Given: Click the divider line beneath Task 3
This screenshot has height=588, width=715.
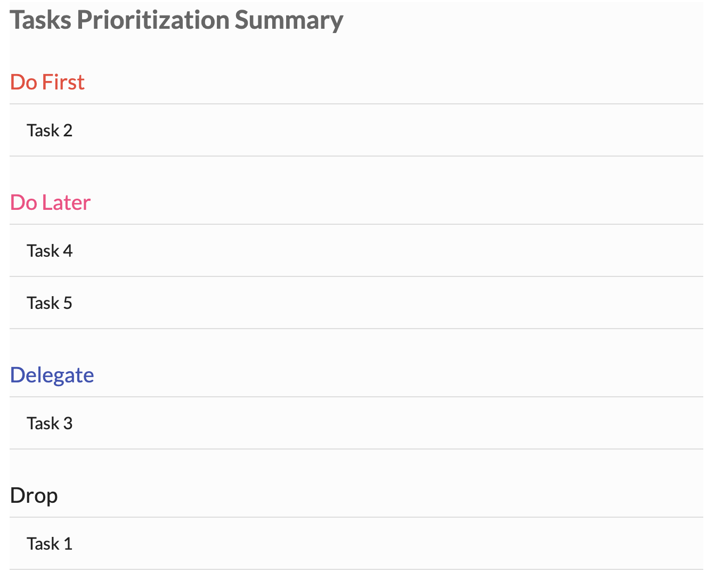Looking at the screenshot, I should [356, 449].
